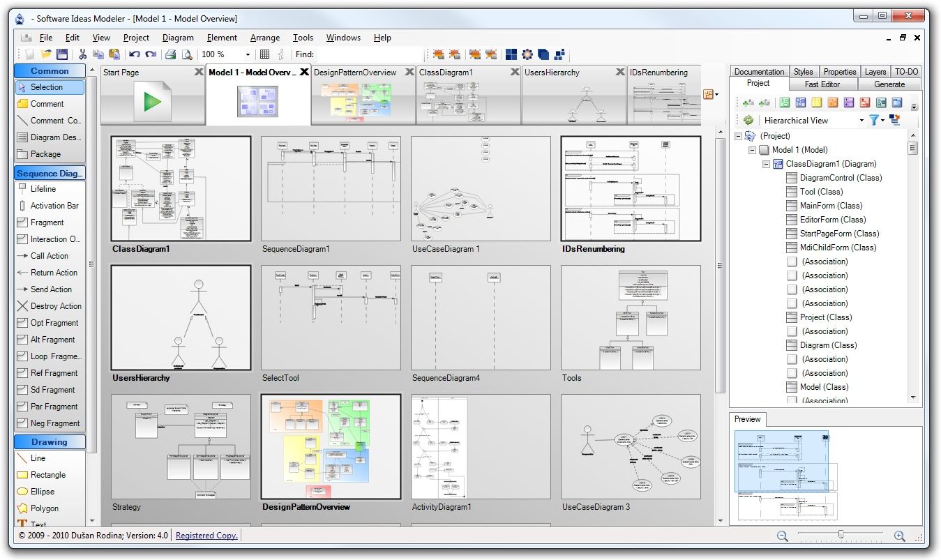Click the Registered Copy link
Image resolution: width=941 pixels, height=560 pixels.
[206, 536]
